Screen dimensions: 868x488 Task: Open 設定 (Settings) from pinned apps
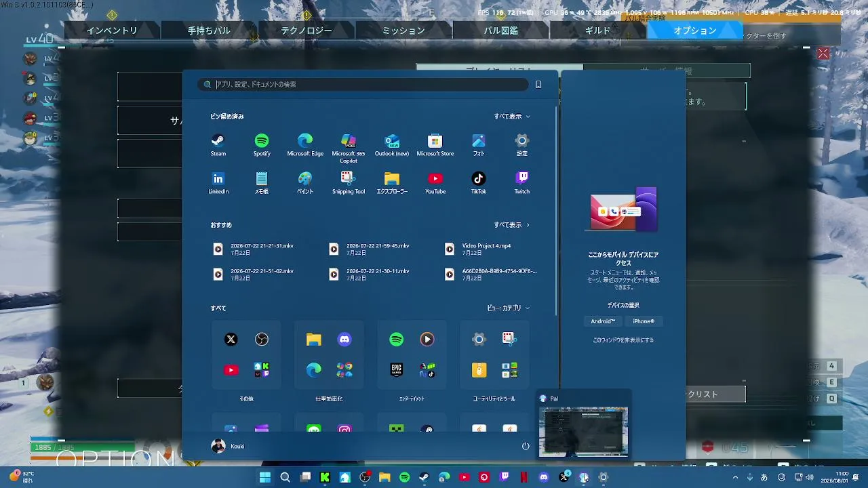click(521, 145)
